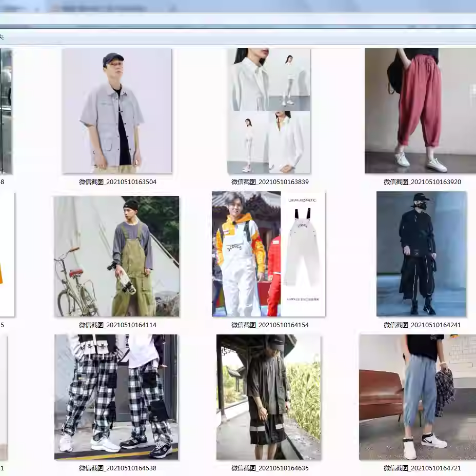
Task: Click filename label 微信截图_20210510164114
Action: coord(116,325)
